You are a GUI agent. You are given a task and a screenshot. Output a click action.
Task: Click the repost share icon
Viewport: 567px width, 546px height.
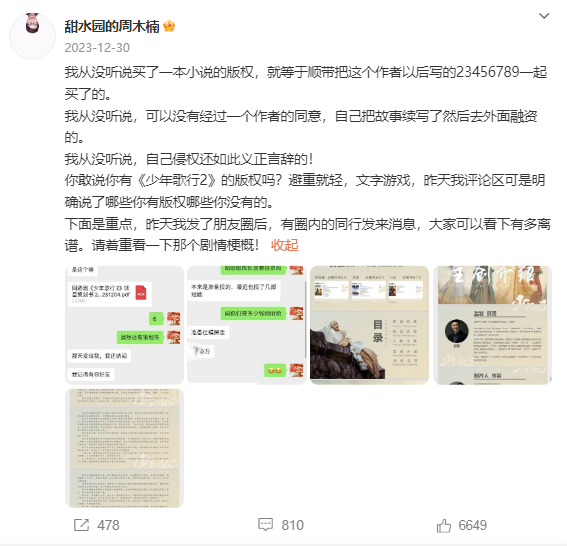point(81,525)
